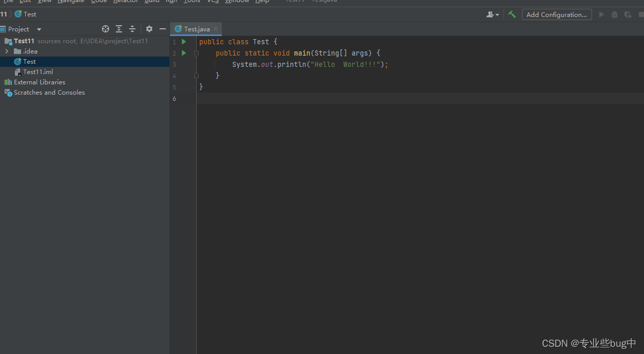The image size is (644, 354).
Task: Build project with the green hammer icon
Action: pyautogui.click(x=512, y=14)
